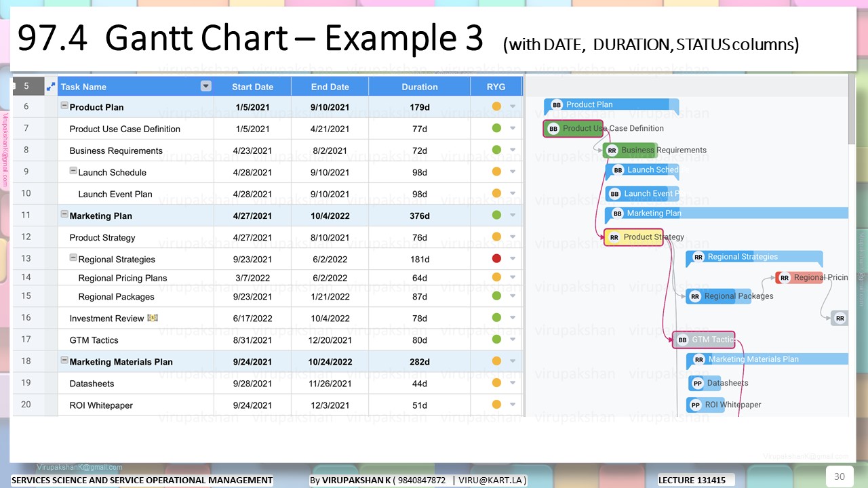Click yellow status dot for Product Plan

[x=496, y=106]
